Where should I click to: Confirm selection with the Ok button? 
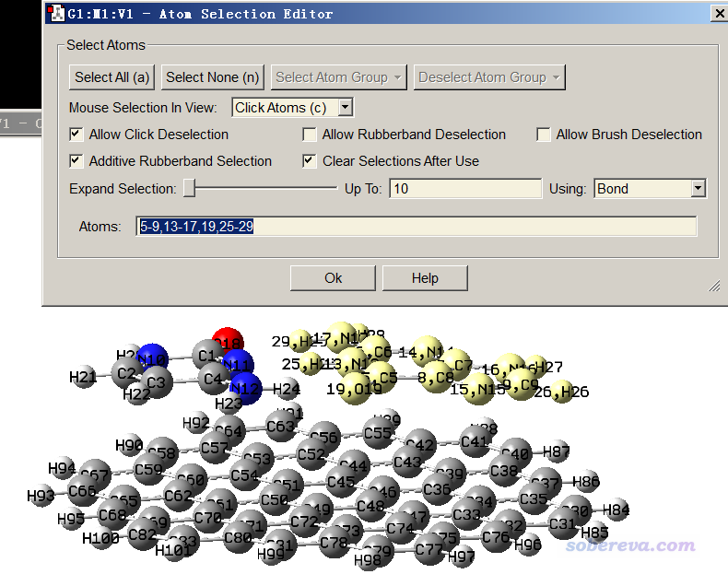coord(333,278)
